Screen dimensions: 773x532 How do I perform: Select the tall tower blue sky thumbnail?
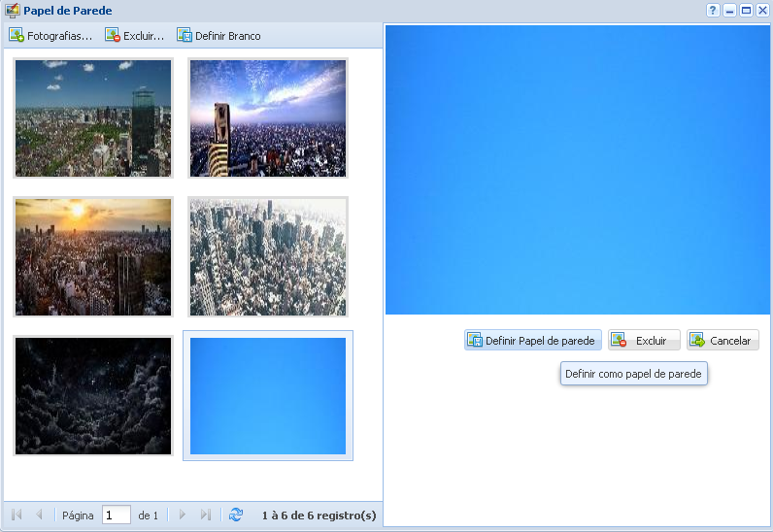(267, 118)
